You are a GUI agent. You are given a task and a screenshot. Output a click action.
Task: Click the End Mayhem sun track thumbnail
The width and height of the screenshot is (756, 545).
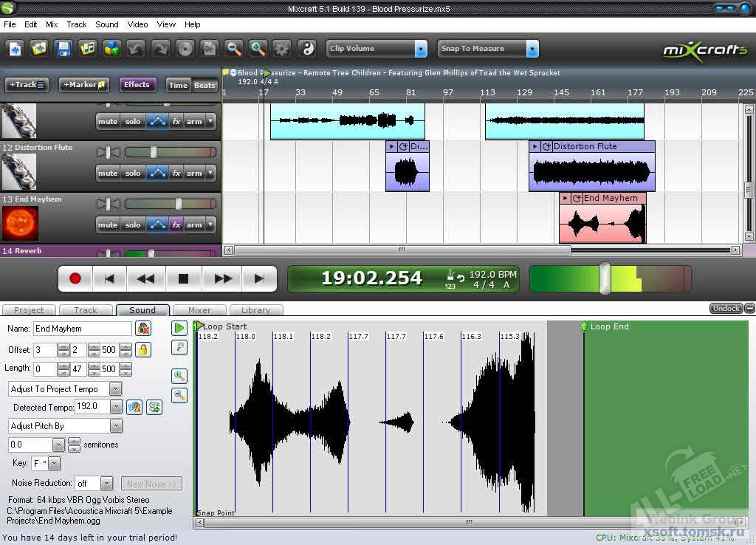click(20, 224)
